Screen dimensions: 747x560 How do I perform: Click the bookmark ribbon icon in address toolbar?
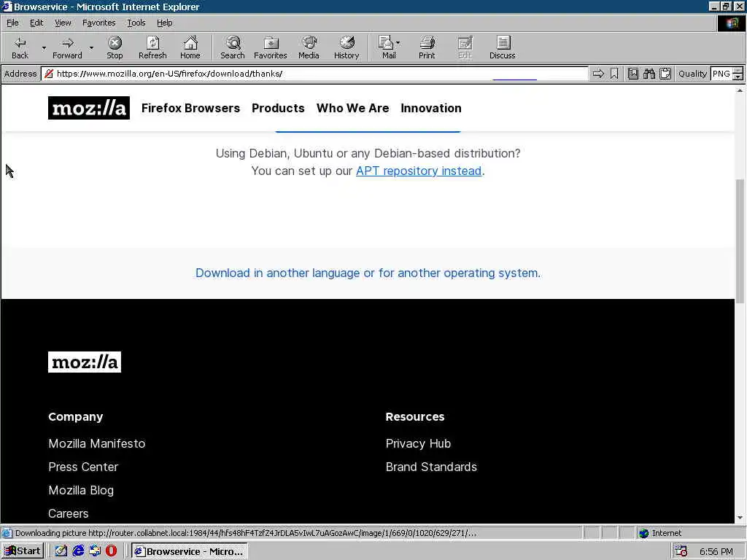click(x=614, y=74)
